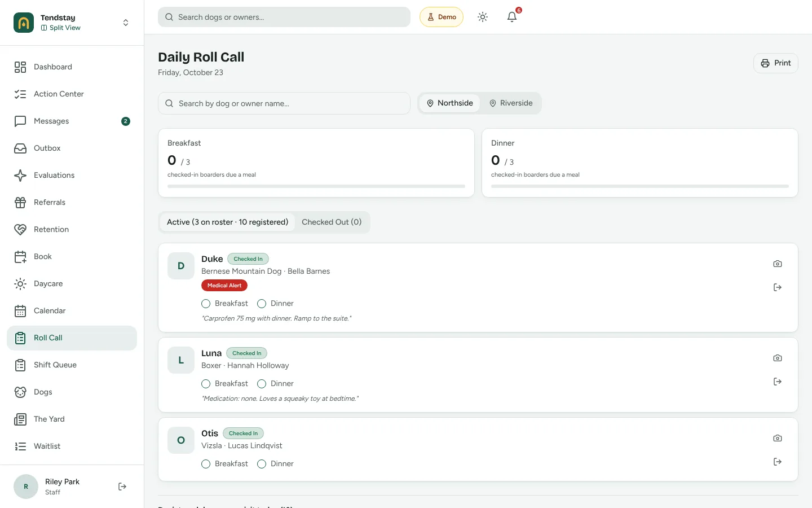This screenshot has width=812, height=508.
Task: Go to the Retention page
Action: [72, 230]
